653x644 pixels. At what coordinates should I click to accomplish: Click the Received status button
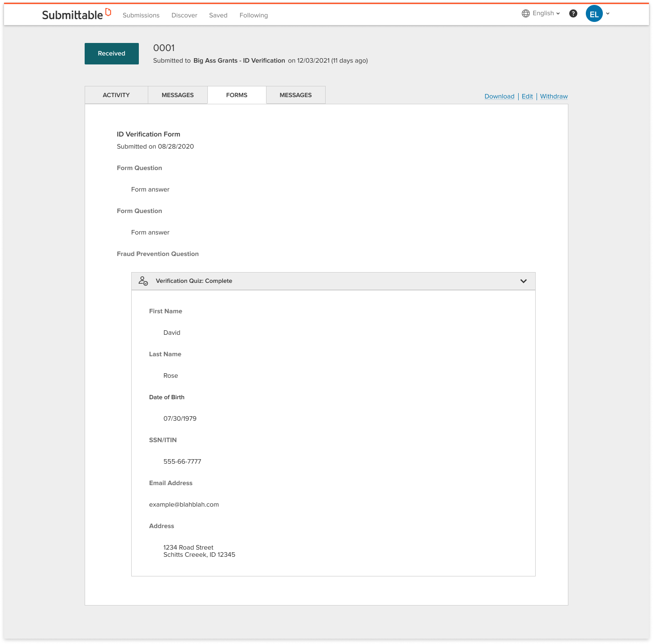point(112,54)
